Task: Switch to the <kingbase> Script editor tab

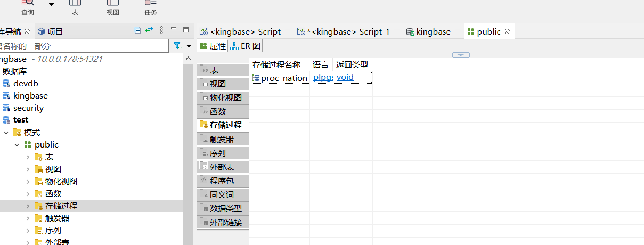Action: [x=241, y=32]
